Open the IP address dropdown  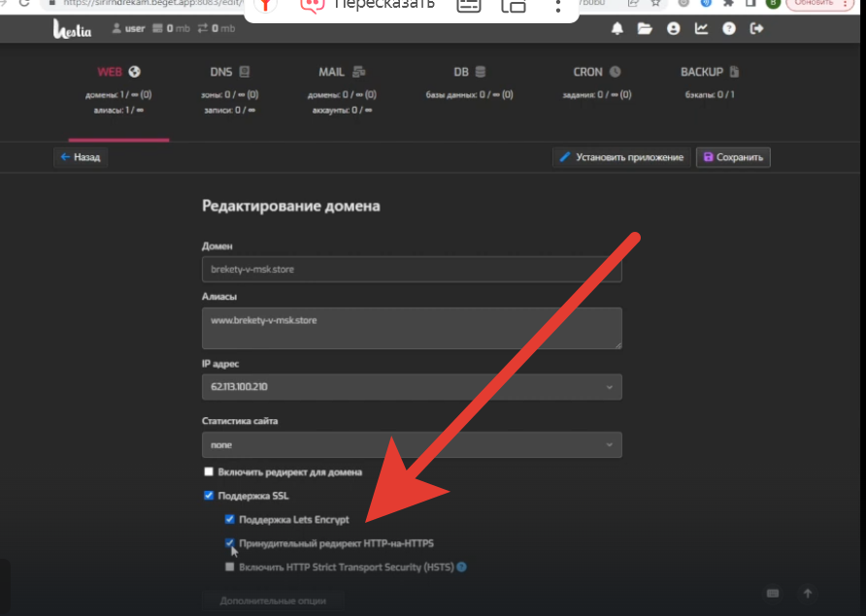click(412, 387)
